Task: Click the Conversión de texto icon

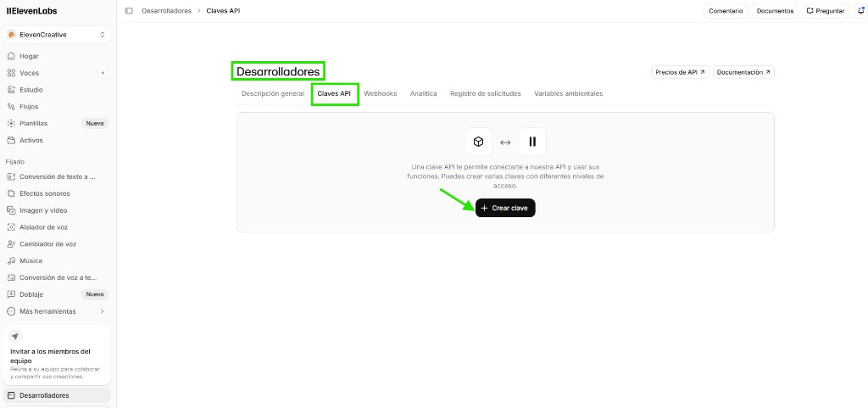Action: coord(11,177)
